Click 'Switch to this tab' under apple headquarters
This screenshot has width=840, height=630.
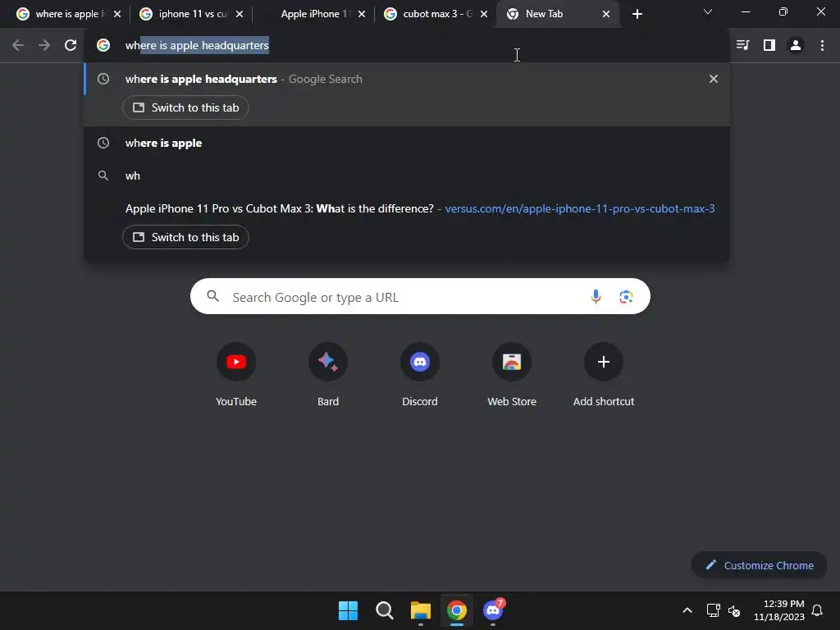pyautogui.click(x=185, y=107)
